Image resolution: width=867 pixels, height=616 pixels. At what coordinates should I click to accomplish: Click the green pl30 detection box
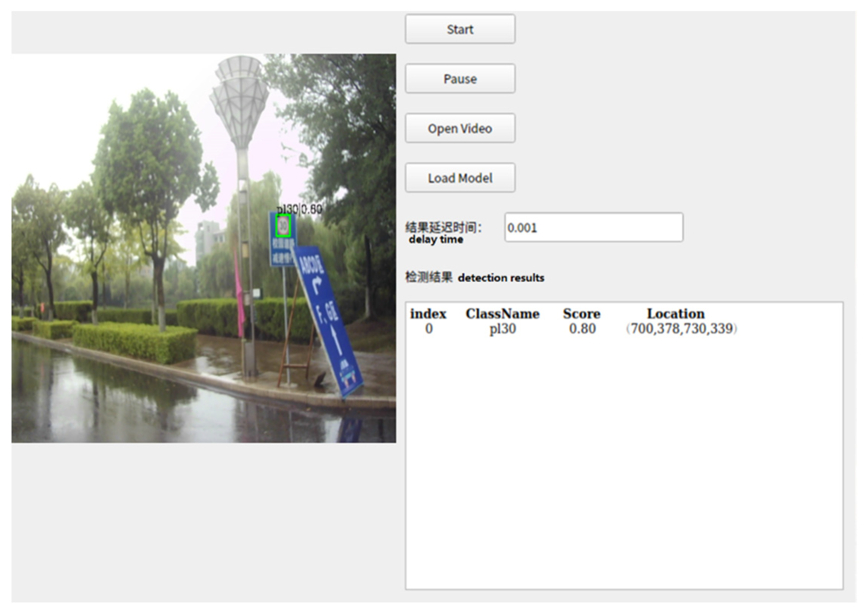(283, 226)
